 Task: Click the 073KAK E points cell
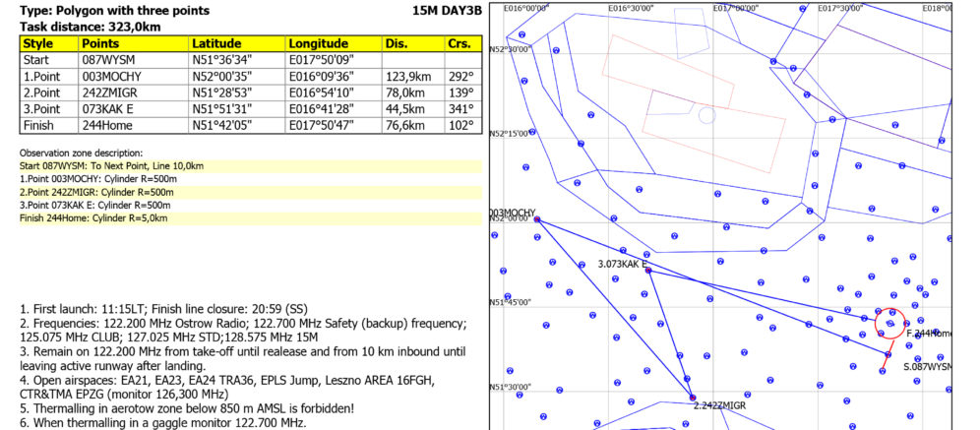tap(133, 109)
